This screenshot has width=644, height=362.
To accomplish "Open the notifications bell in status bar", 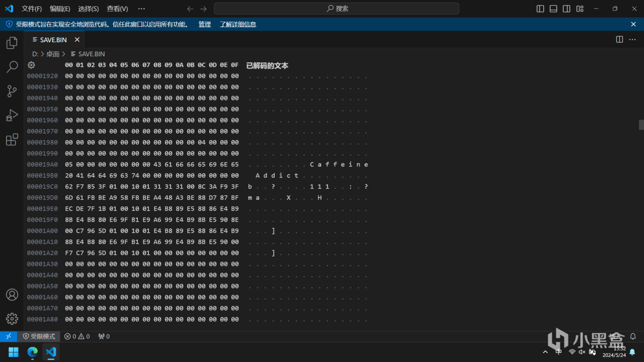I will point(633,336).
